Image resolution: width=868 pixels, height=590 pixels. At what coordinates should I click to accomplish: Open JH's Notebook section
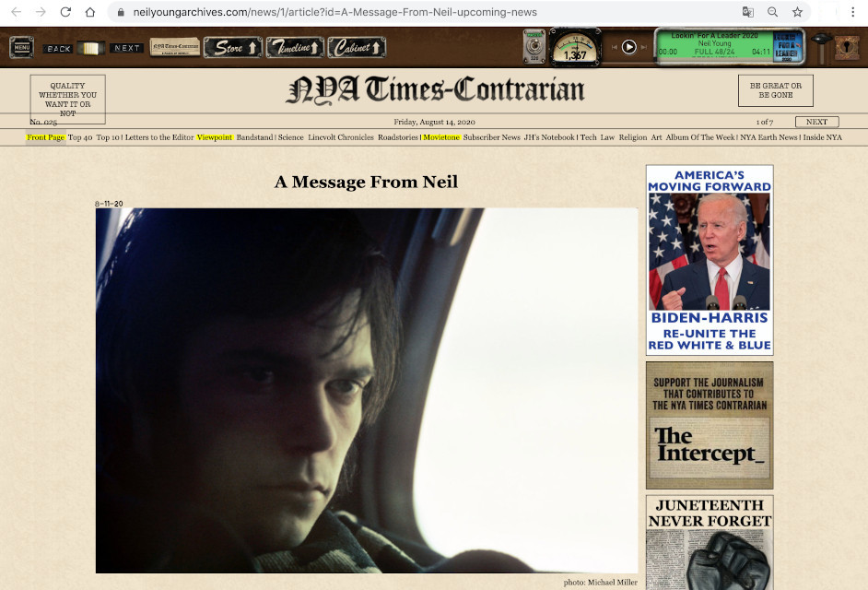pyautogui.click(x=549, y=137)
